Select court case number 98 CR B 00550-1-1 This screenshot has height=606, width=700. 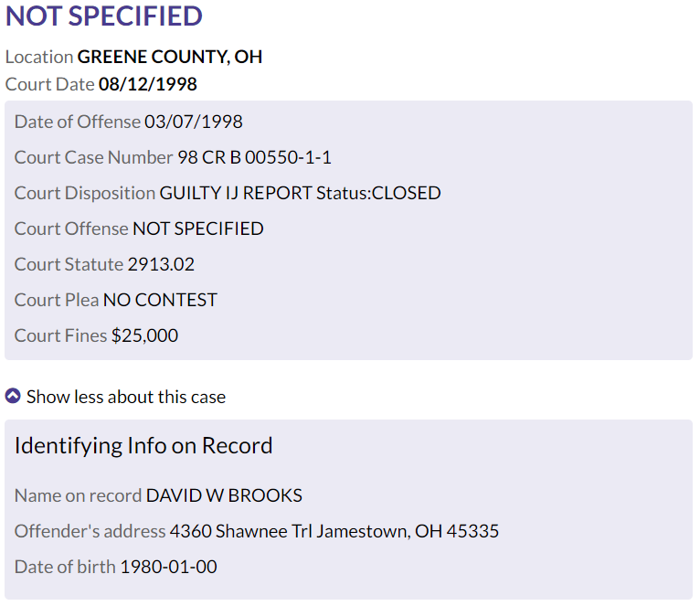pyautogui.click(x=254, y=157)
